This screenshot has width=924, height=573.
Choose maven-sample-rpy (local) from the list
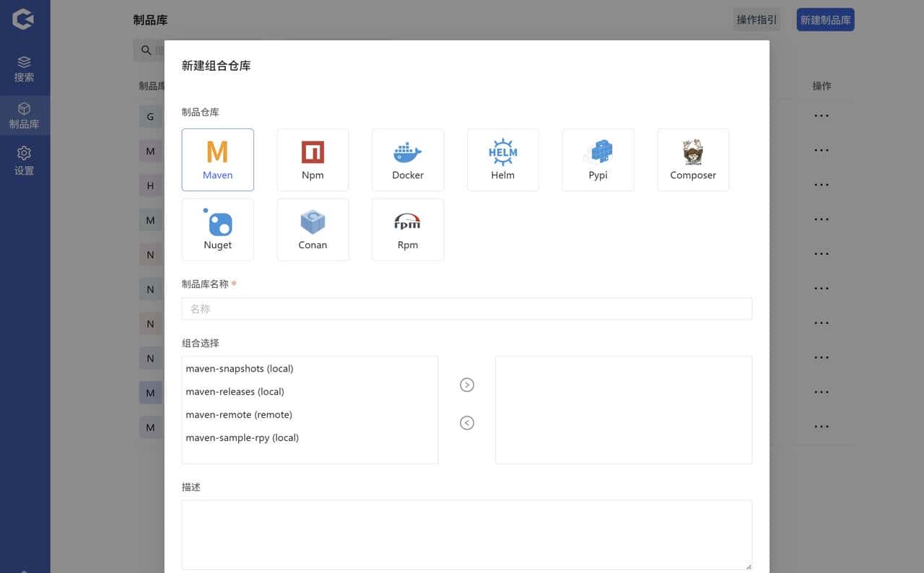243,438
